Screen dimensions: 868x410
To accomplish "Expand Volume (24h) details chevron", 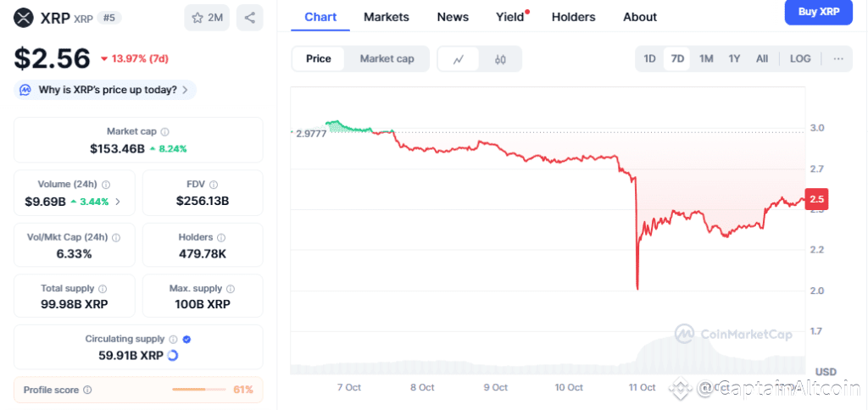I will (118, 202).
